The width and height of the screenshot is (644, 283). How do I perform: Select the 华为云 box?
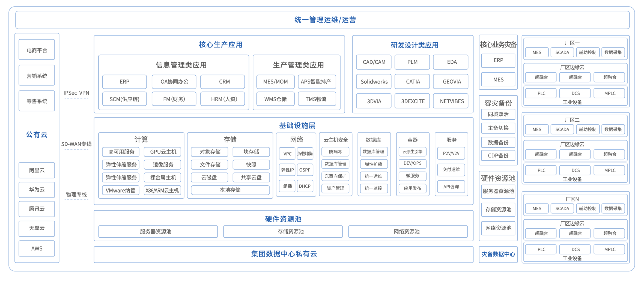[37, 190]
